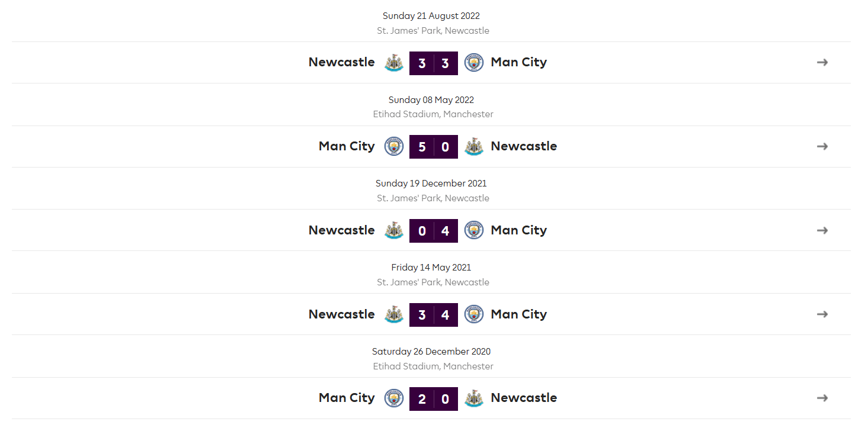This screenshot has width=868, height=428.
Task: Open the 21 August 2022 match arrow
Action: (x=822, y=62)
